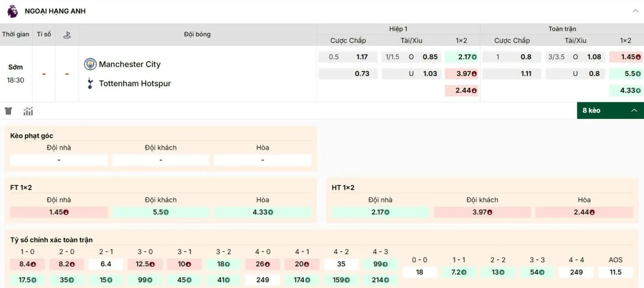
Task: Collapse the NGOẠI HẠNG ANH section with its chevron
Action: coord(637,10)
